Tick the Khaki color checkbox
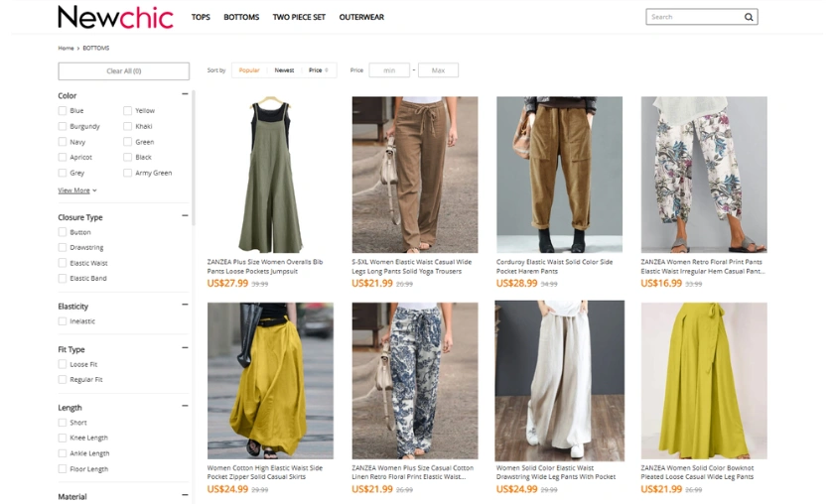 (x=127, y=126)
